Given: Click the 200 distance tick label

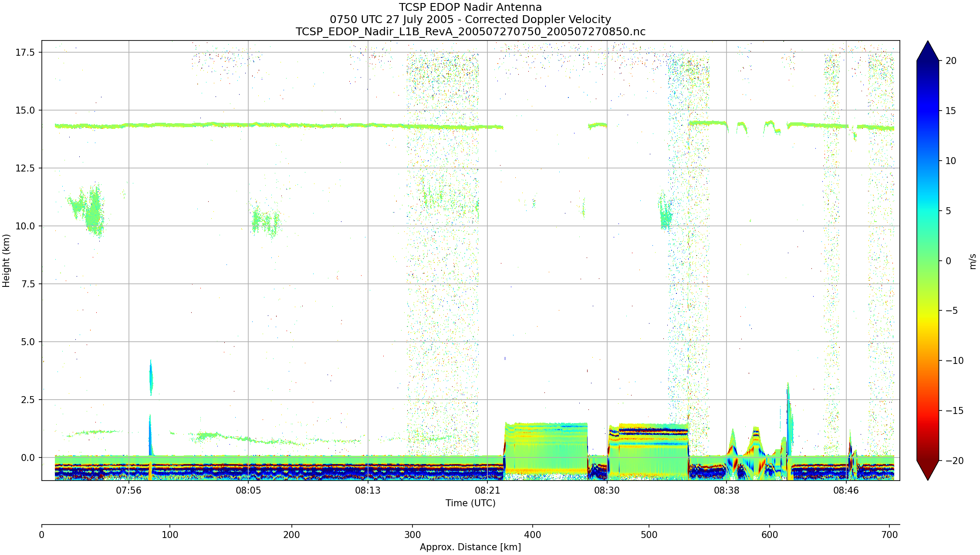Looking at the screenshot, I should click(x=291, y=535).
